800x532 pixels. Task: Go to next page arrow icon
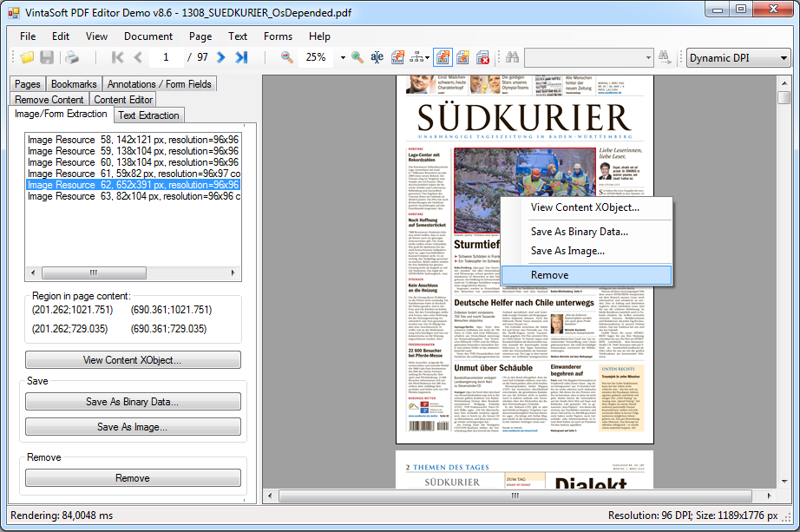pos(221,57)
